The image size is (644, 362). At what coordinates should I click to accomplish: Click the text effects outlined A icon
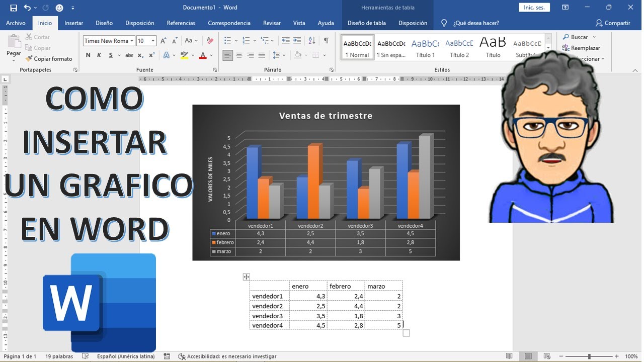click(x=167, y=55)
